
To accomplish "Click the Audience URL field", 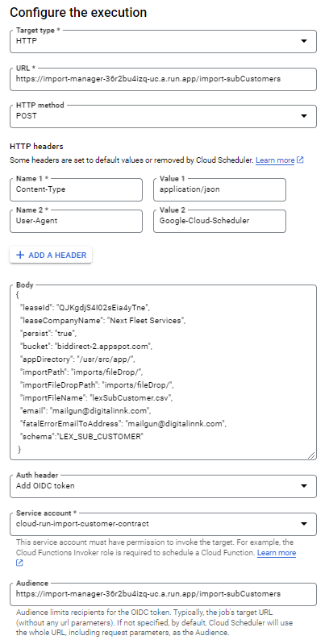I will [163, 594].
